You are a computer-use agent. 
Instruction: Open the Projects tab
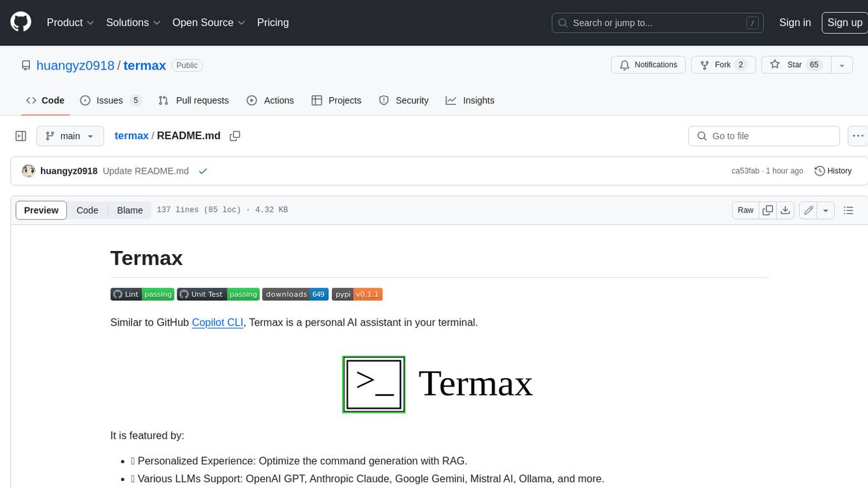click(x=336, y=100)
